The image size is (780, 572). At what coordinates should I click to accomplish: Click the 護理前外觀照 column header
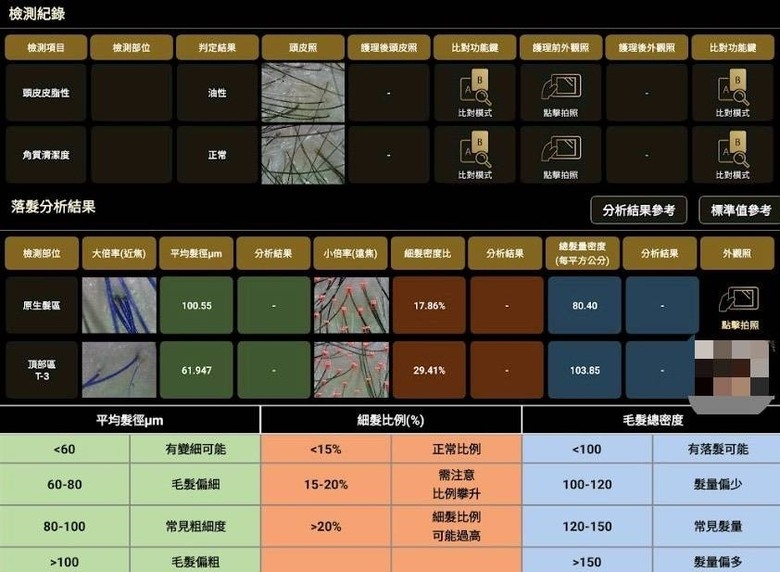561,48
